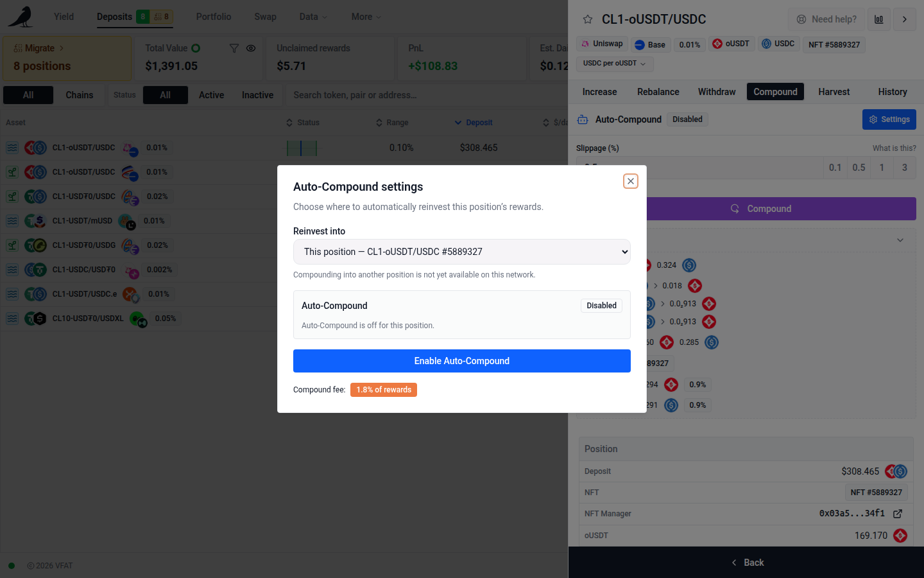Click the Auto-Compound robot icon

click(583, 119)
